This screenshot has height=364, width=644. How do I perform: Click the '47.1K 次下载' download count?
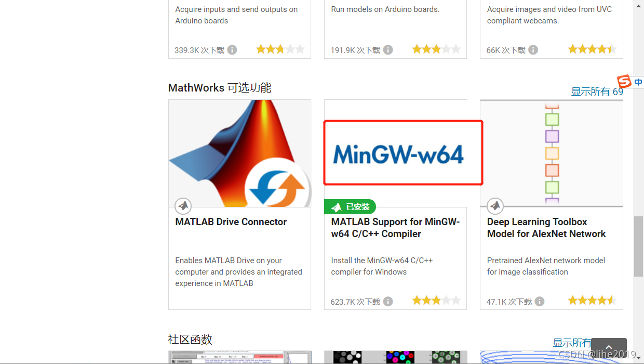click(509, 302)
